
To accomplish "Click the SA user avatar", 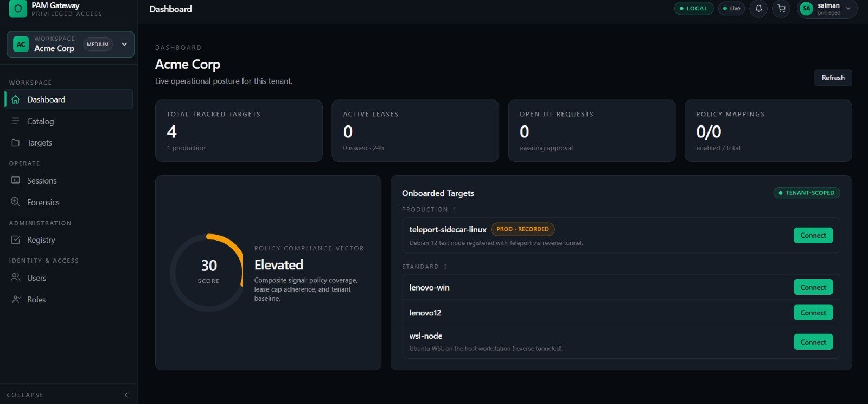I will point(807,9).
